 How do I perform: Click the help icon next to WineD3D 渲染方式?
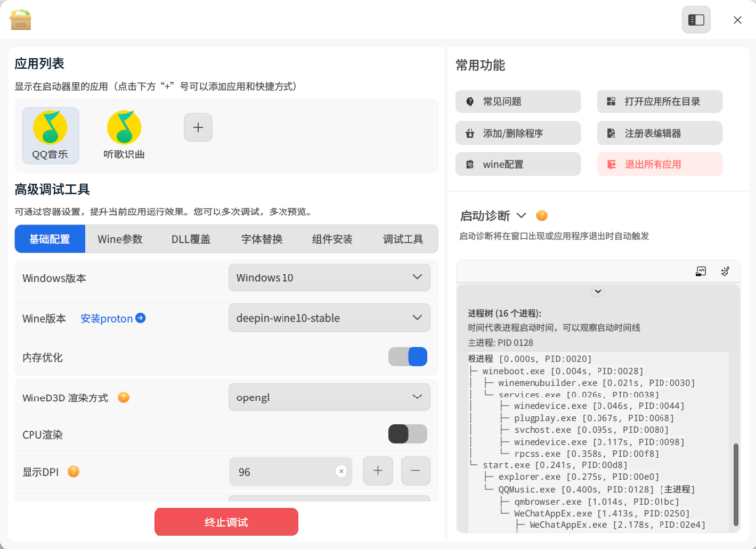[123, 397]
